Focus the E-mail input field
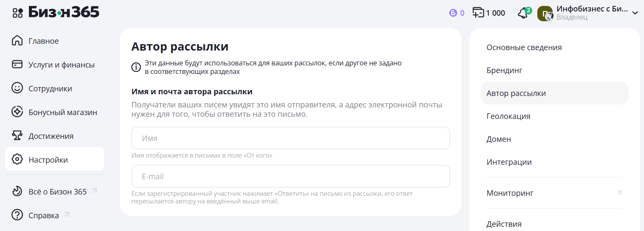 290,176
